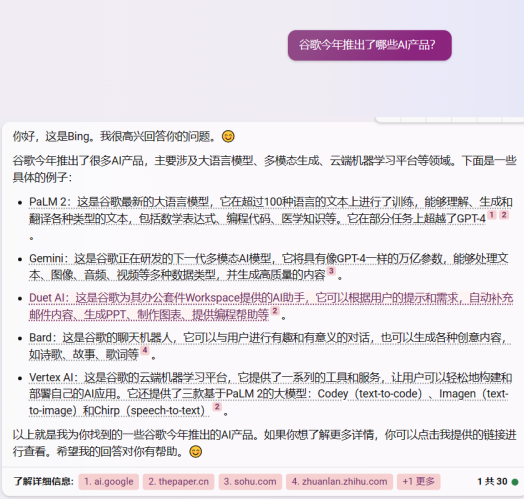Click the underlined PaLM 2 description text
The width and height of the screenshot is (524, 499).
[271, 210]
